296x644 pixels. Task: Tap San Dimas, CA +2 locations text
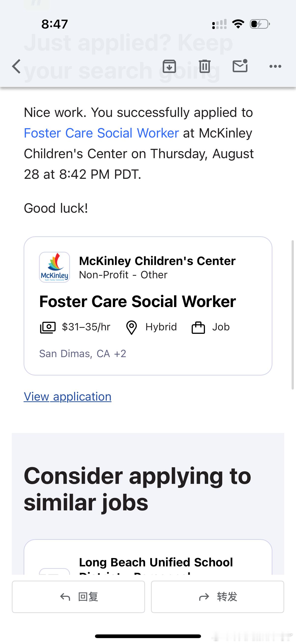(83, 354)
